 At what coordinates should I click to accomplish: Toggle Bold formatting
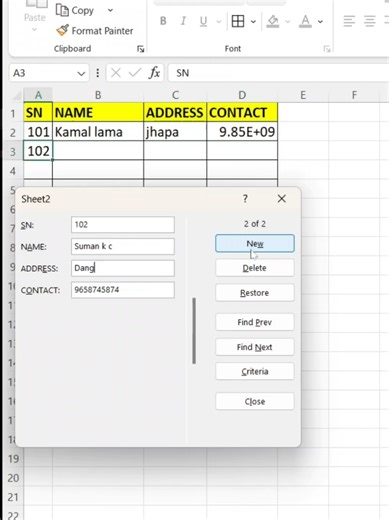point(163,21)
